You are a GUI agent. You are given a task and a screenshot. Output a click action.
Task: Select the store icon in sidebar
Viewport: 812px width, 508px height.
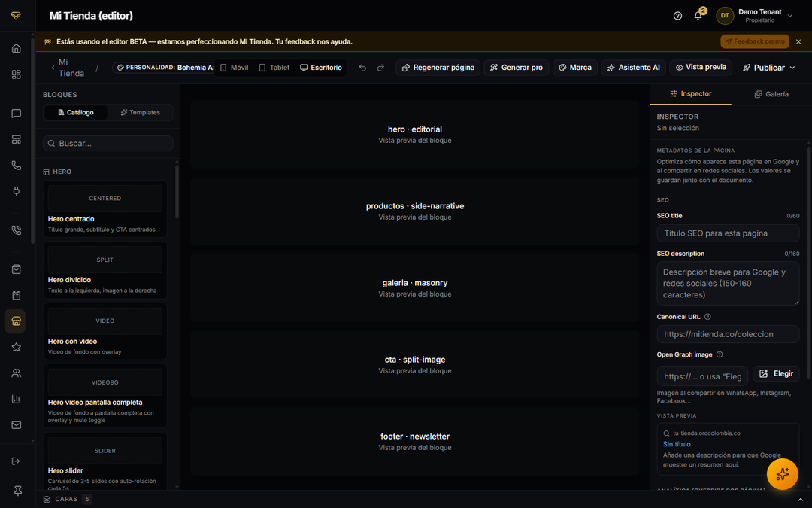(x=16, y=321)
